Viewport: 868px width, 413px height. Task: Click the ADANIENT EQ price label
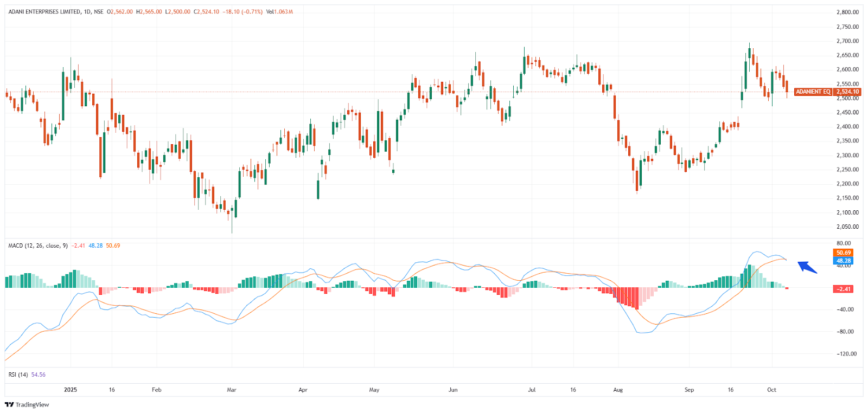click(x=813, y=92)
